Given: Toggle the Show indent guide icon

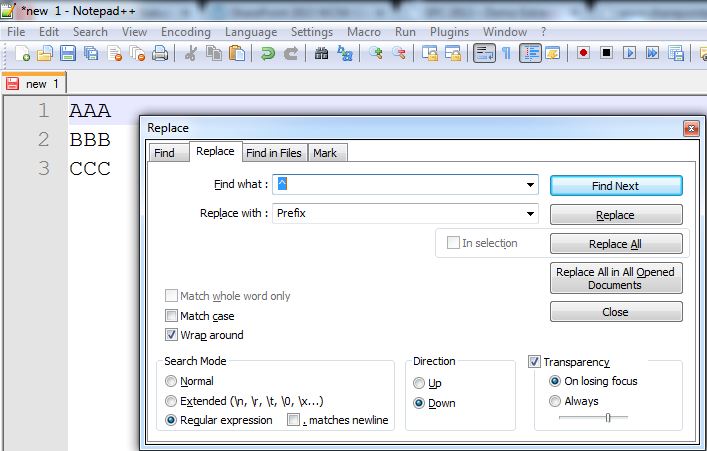Looking at the screenshot, I should pos(530,53).
